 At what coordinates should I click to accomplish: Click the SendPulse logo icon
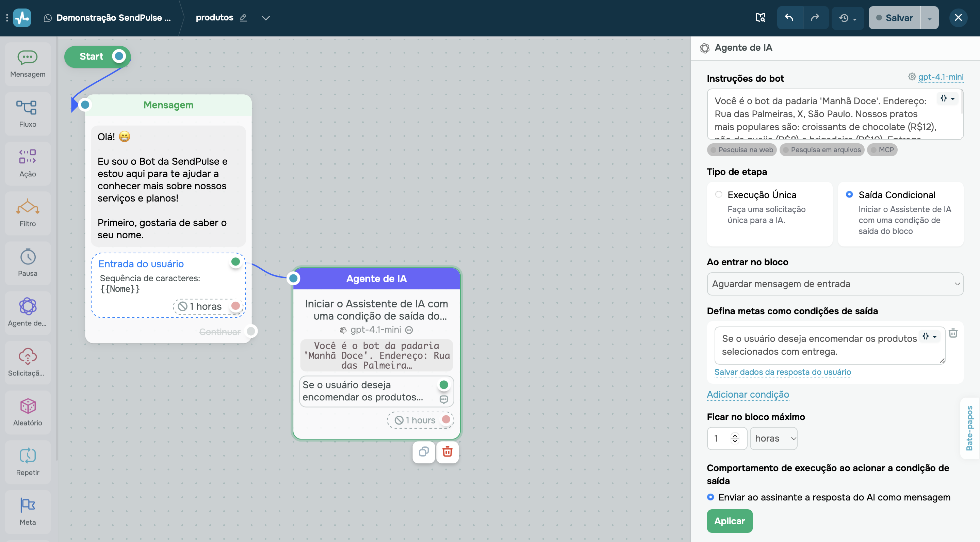[22, 18]
